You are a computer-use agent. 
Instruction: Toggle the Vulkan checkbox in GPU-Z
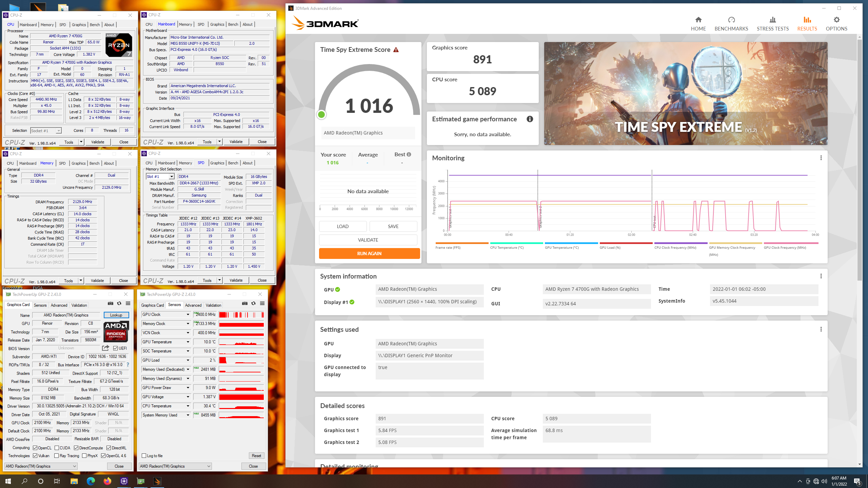(35, 455)
